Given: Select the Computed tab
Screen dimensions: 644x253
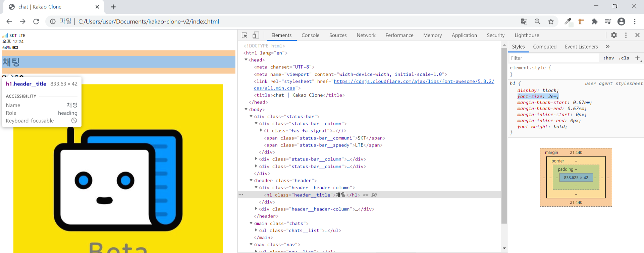Looking at the screenshot, I should 545,47.
